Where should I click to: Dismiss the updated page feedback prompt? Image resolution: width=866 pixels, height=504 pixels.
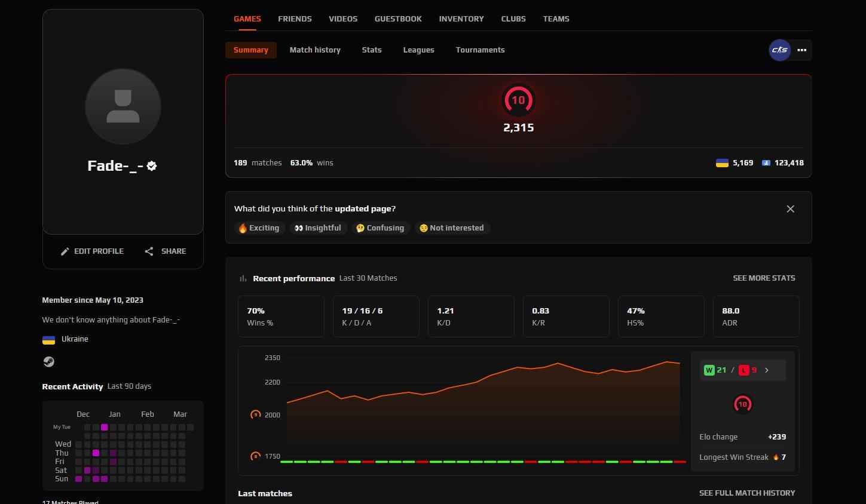[x=790, y=208]
